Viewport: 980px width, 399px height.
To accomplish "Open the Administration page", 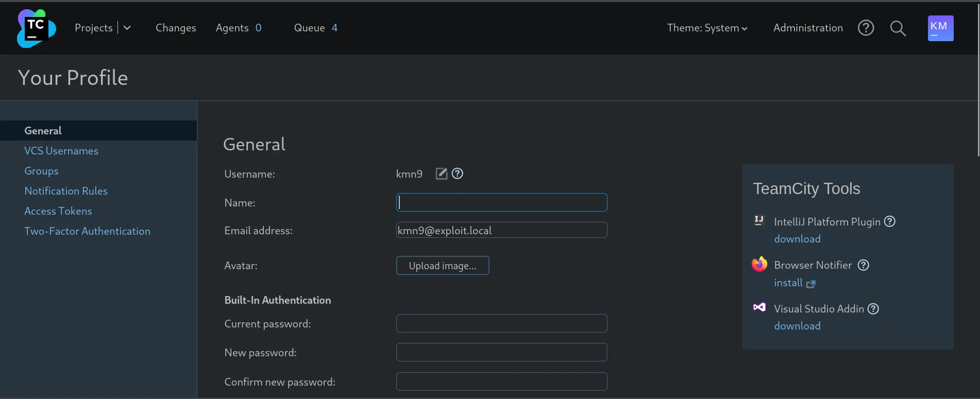I will click(x=808, y=28).
